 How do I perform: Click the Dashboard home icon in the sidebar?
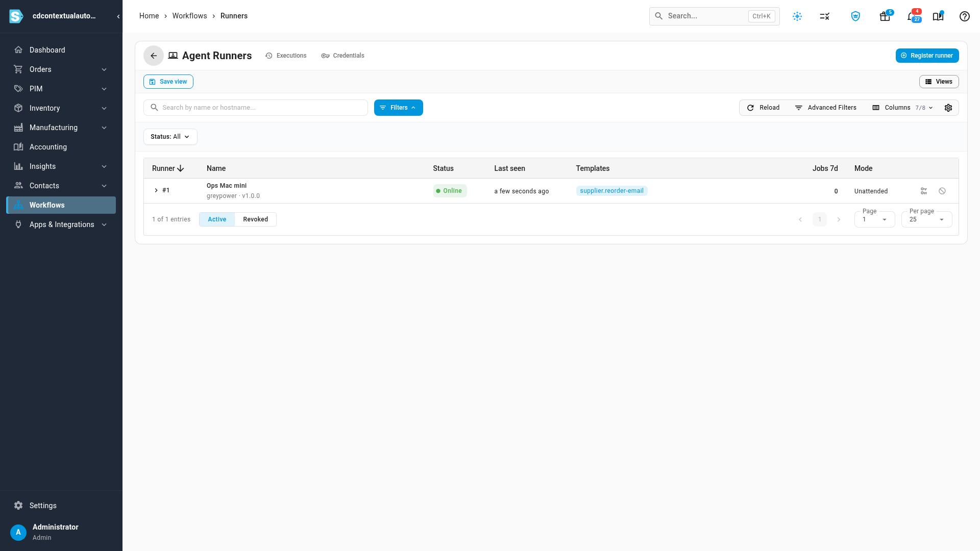[x=18, y=50]
